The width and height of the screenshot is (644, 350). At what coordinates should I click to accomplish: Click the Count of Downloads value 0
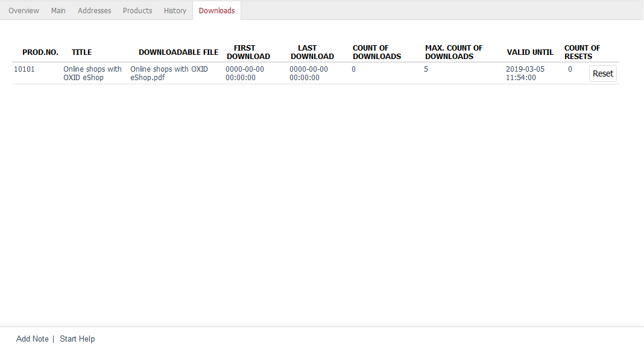pyautogui.click(x=353, y=69)
